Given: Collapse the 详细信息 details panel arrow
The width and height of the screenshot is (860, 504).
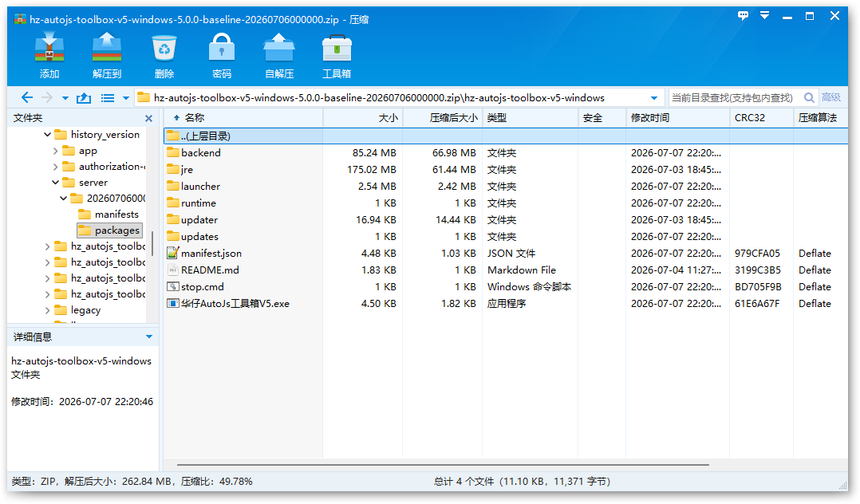Looking at the screenshot, I should [148, 337].
